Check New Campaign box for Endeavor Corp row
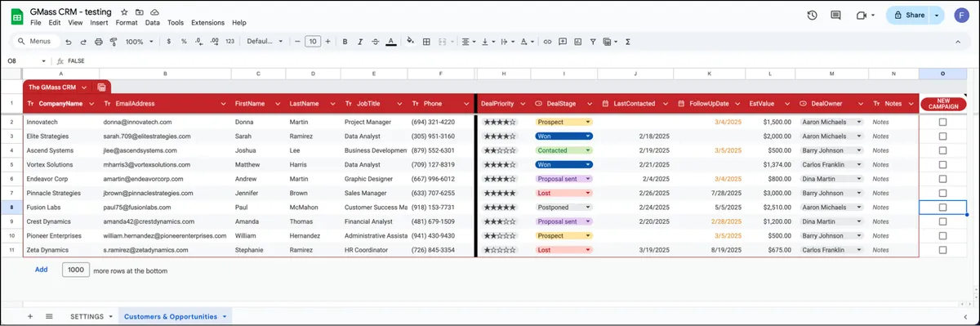 942,179
